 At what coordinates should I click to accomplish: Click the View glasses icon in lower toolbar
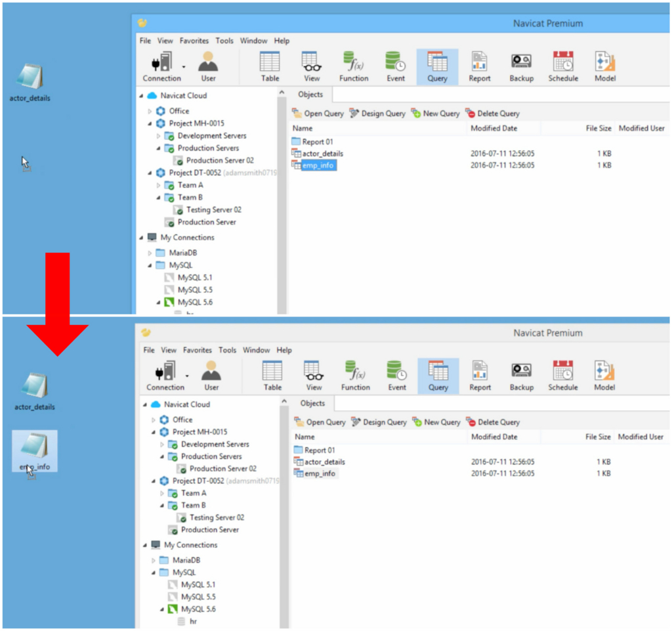click(x=314, y=376)
